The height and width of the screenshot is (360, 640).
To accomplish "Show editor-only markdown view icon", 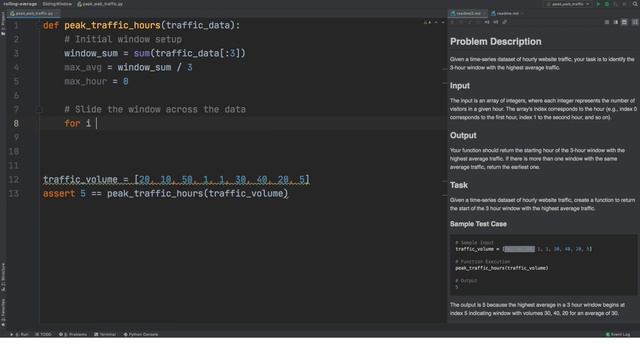I will coord(607,22).
